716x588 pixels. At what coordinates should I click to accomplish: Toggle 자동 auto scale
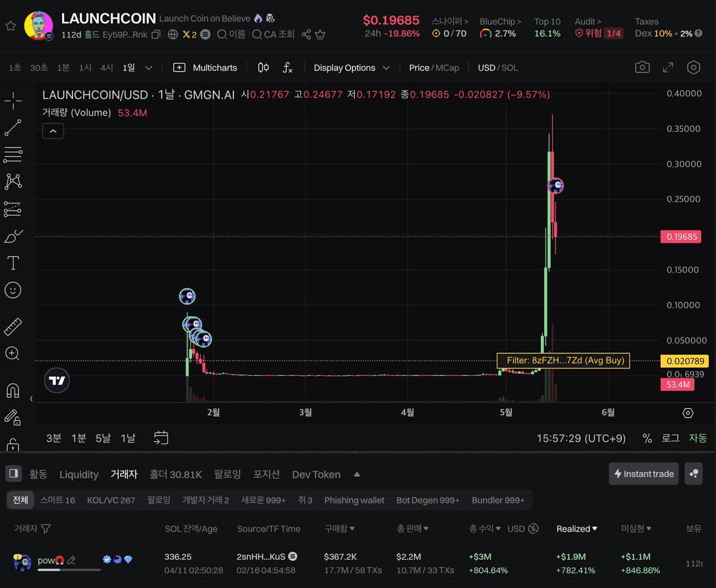698,438
